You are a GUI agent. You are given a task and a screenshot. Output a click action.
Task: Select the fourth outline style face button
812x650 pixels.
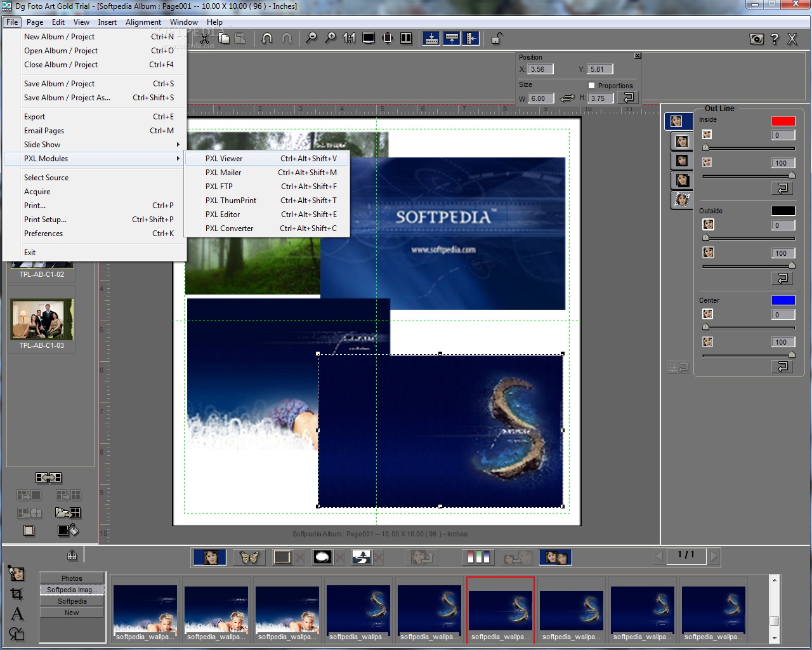682,180
